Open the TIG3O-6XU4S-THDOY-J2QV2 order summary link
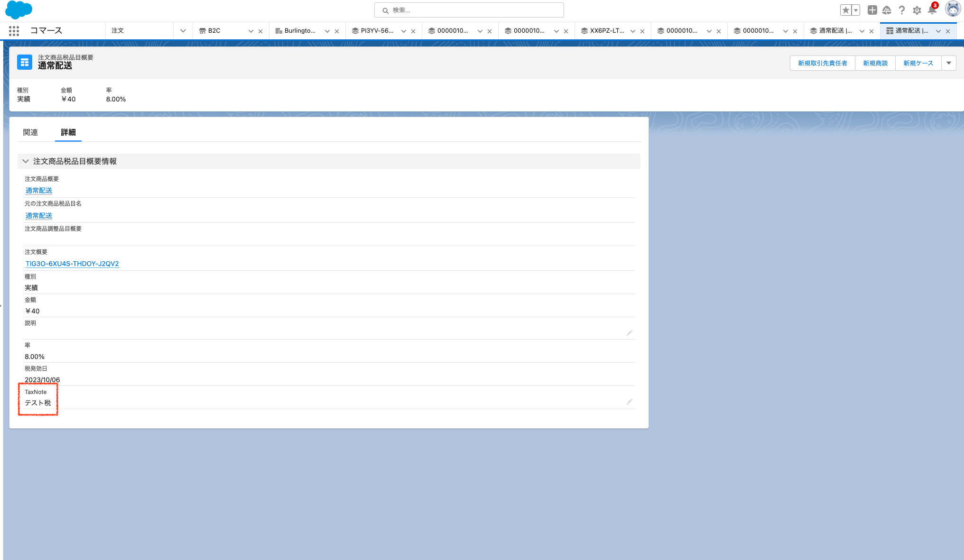Viewport: 964px width, 560px height. [x=72, y=264]
